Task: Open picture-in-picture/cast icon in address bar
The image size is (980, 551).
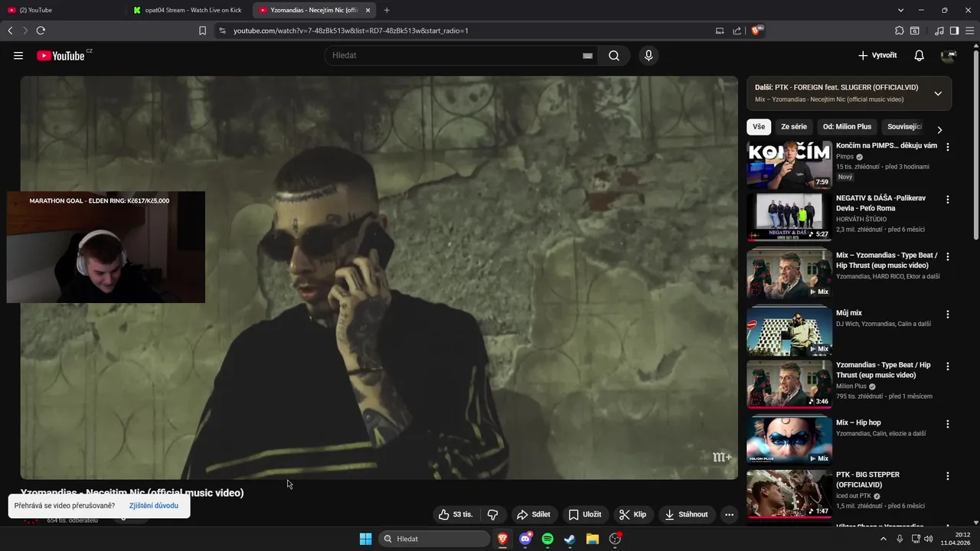Action: tap(720, 31)
